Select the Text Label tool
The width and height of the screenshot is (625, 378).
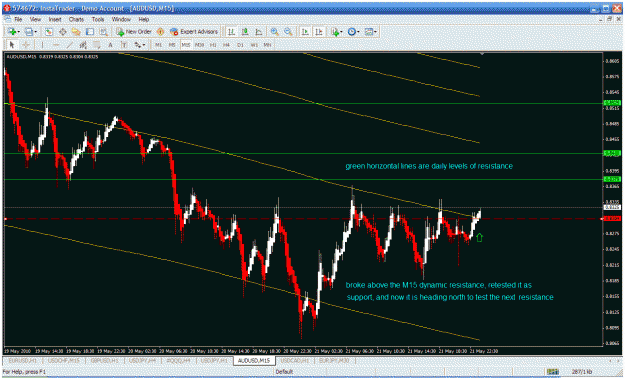point(124,45)
